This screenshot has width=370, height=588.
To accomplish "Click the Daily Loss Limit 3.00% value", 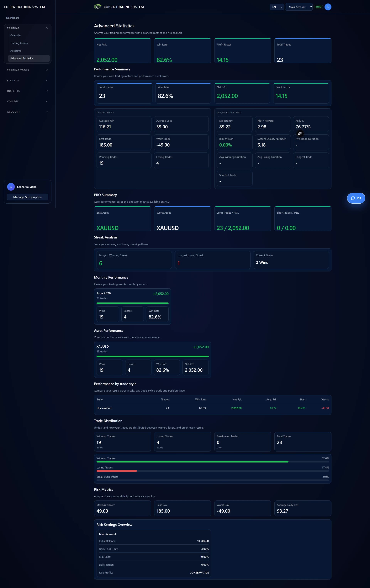I will coord(205,549).
